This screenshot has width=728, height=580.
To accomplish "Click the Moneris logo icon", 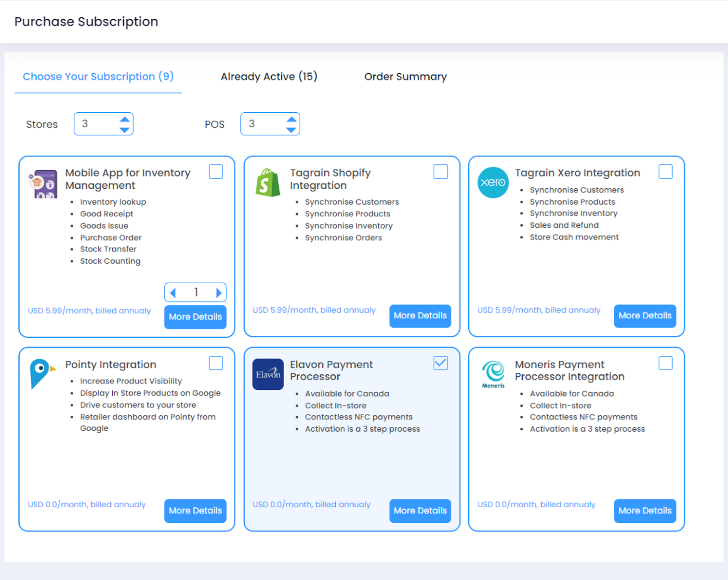I will tap(493, 374).
